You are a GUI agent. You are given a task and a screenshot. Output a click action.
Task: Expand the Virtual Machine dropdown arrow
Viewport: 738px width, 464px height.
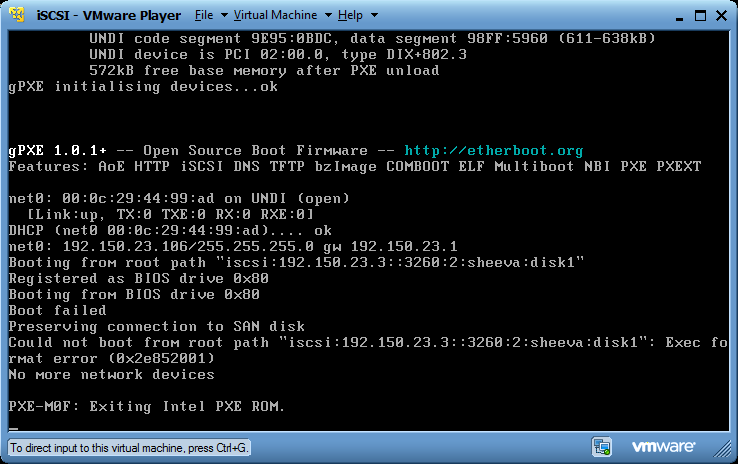(x=328, y=16)
